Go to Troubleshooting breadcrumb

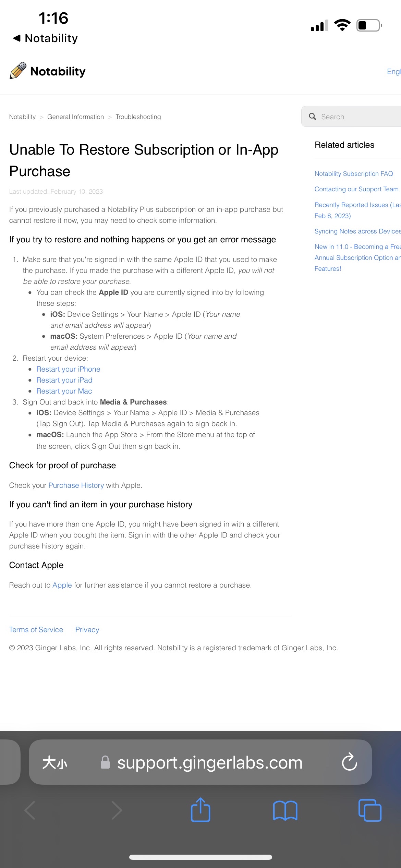138,117
